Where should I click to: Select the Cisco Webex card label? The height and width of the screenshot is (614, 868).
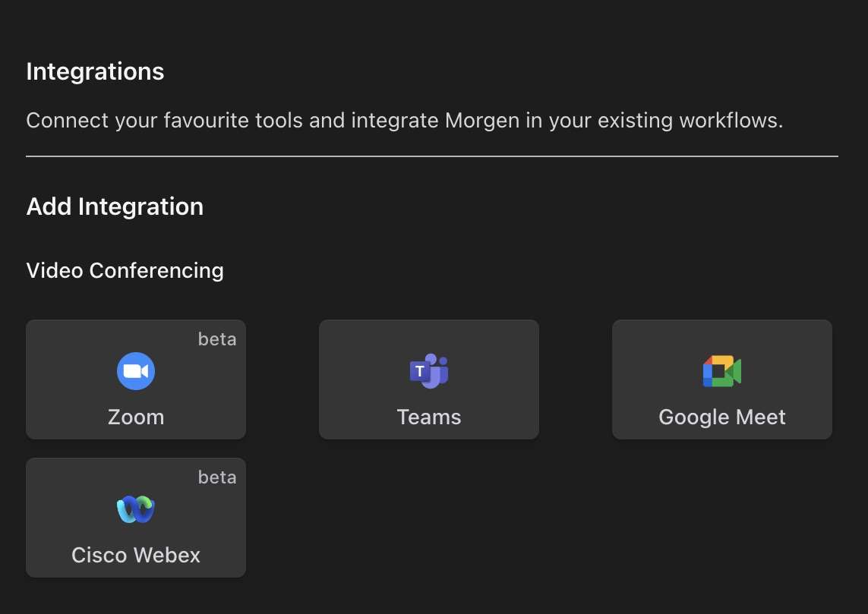pos(136,555)
